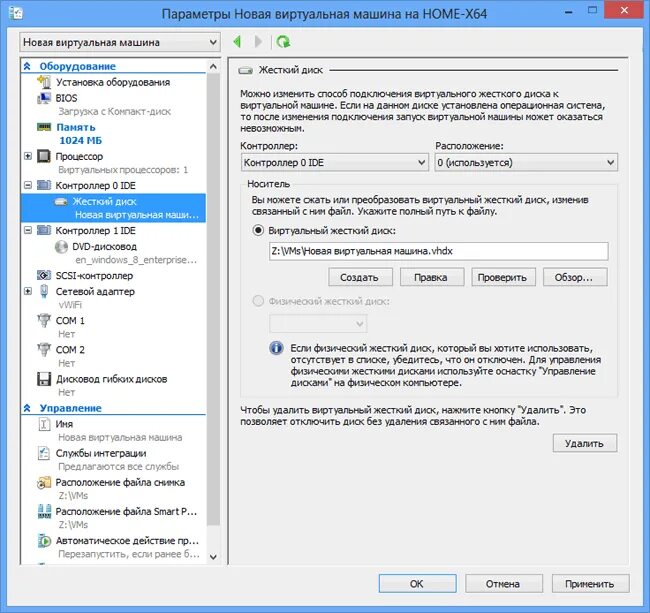Click the Имя name icon
This screenshot has width=650, height=613.
[44, 424]
